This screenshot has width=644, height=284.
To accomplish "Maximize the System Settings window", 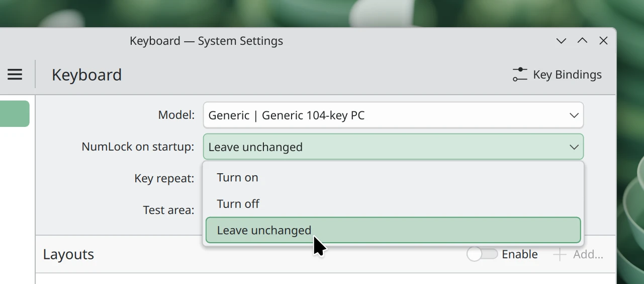I will click(582, 41).
